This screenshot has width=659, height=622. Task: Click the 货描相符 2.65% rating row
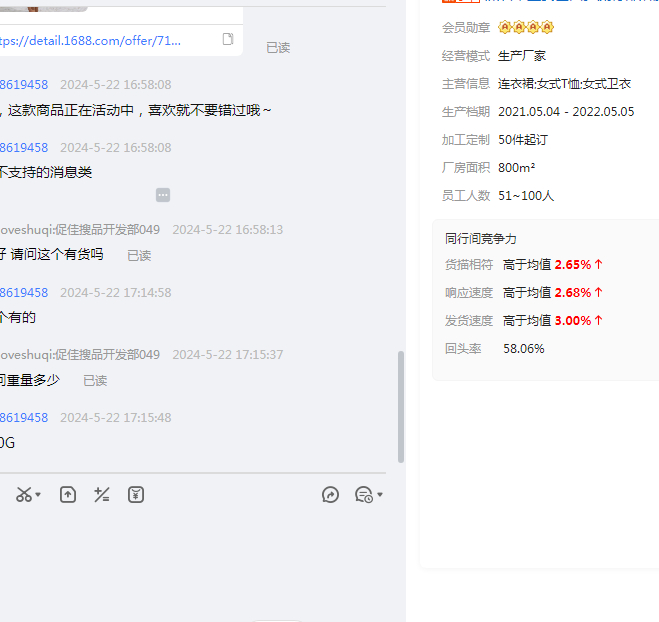click(x=524, y=265)
